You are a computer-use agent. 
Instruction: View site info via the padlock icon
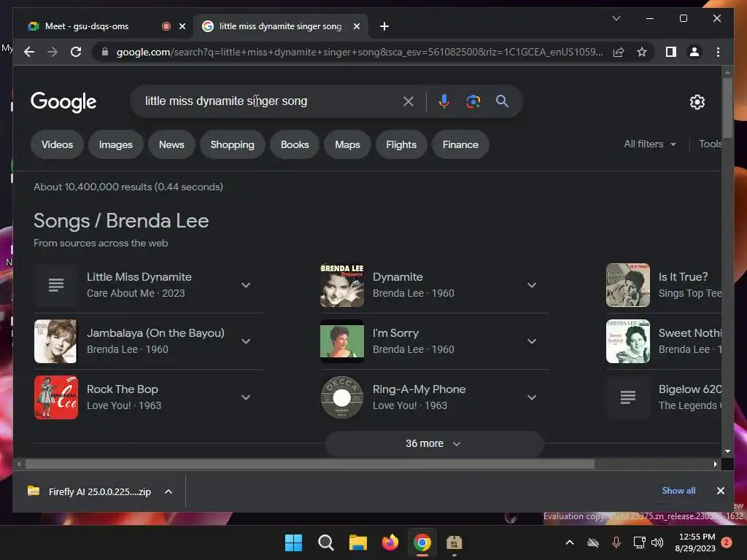coord(105,52)
